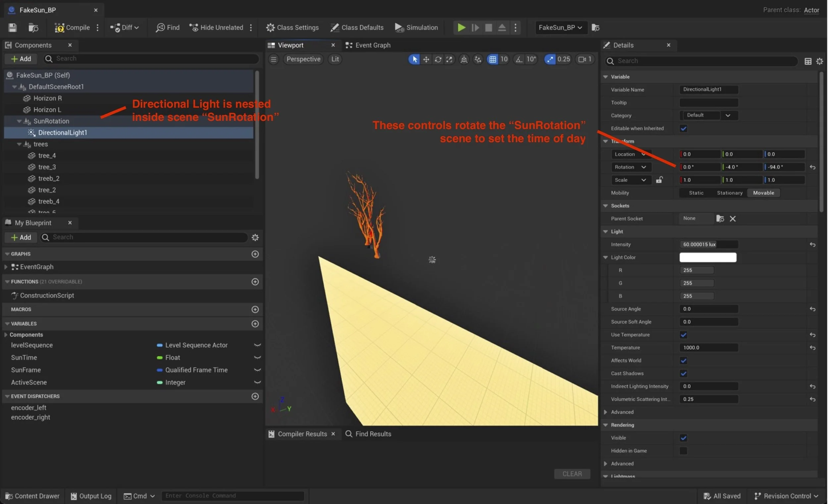Select the rotate gizmo tool in viewport
Viewport: 828px width, 504px height.
coord(438,59)
